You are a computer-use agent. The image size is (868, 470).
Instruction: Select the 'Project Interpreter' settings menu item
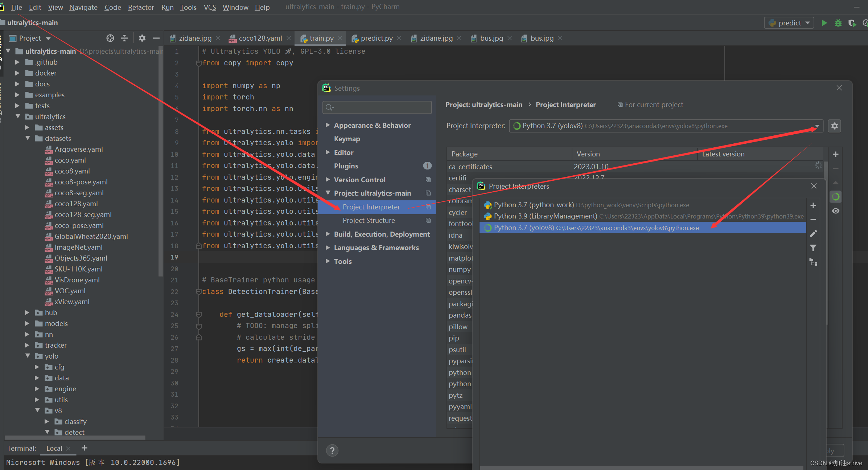[x=371, y=207]
